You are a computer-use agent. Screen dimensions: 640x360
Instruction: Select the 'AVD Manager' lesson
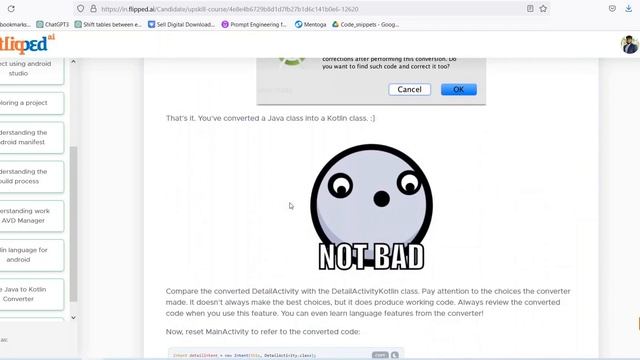point(32,216)
